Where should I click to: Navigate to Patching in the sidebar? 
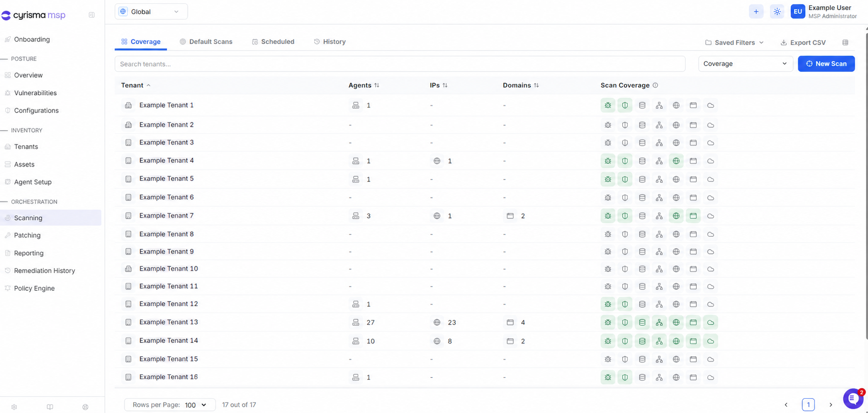click(27, 235)
